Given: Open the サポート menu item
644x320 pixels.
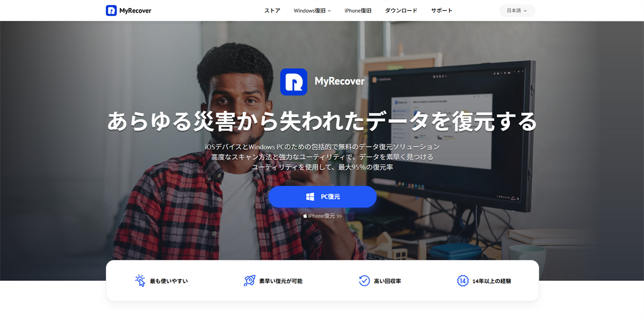Looking at the screenshot, I should (442, 11).
